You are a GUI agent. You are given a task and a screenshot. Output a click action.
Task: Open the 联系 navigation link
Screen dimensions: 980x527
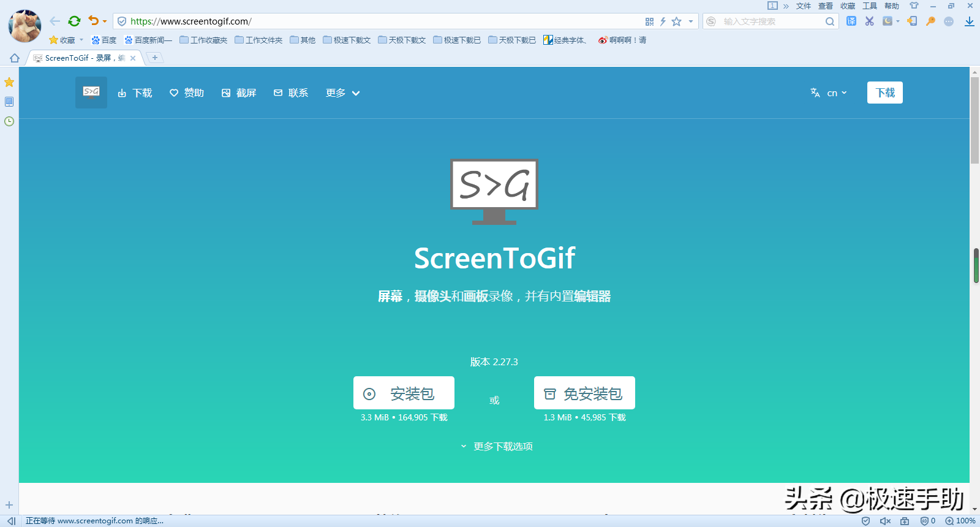coord(291,93)
